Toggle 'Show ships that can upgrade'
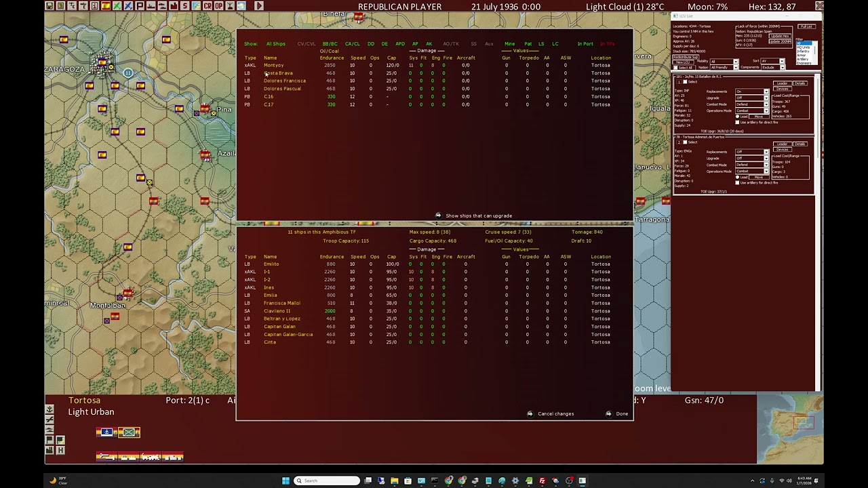The image size is (868, 488). [x=475, y=216]
